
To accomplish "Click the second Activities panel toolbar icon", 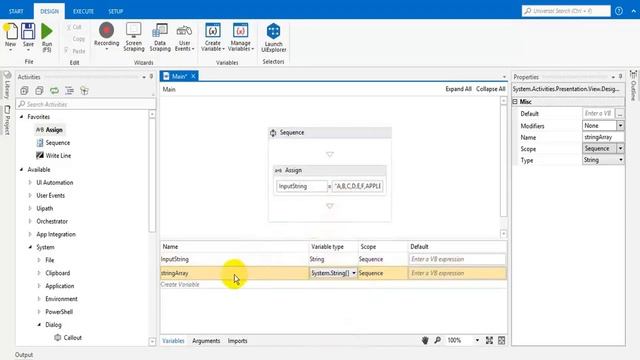I will 39,91.
